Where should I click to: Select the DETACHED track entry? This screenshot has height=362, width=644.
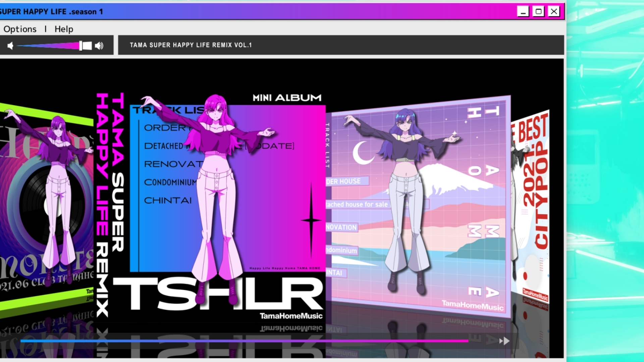(163, 146)
